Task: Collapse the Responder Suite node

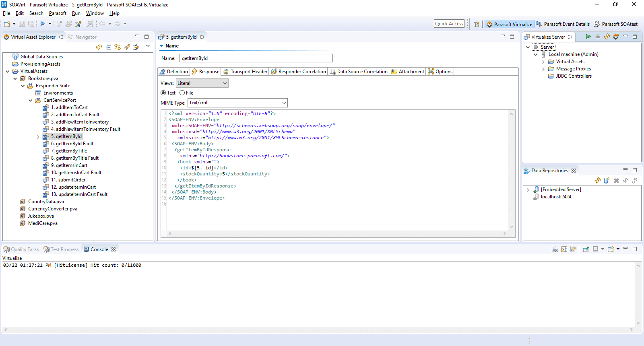Action: point(23,86)
